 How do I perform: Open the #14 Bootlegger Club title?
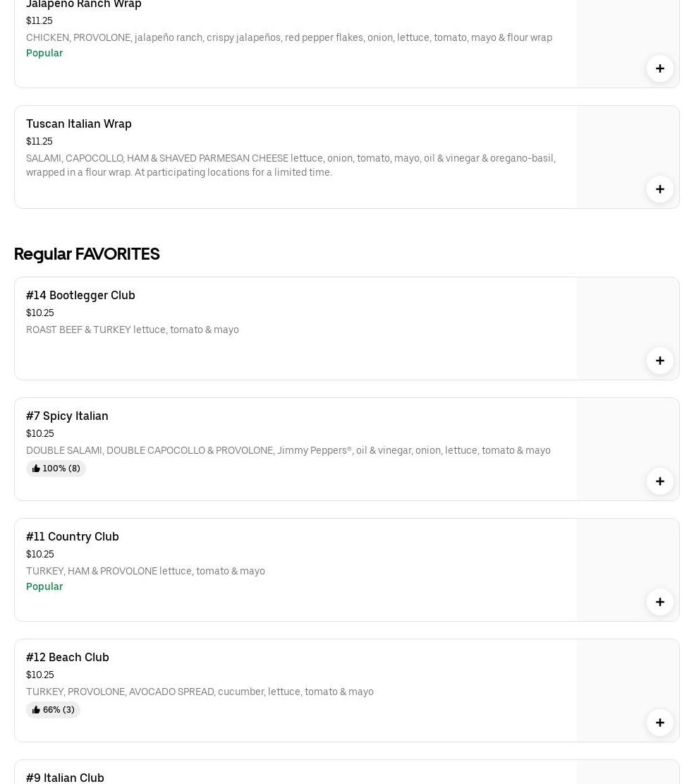coord(80,295)
